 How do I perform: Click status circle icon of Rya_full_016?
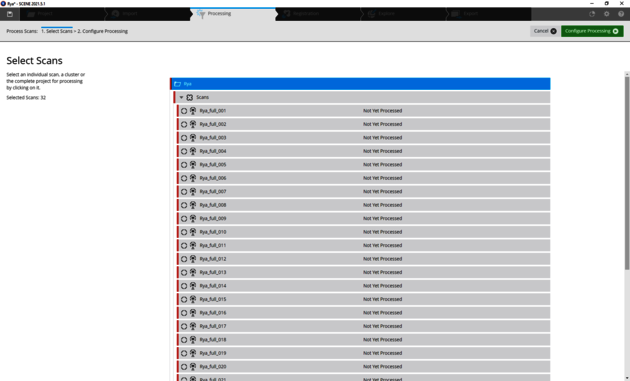(x=184, y=313)
